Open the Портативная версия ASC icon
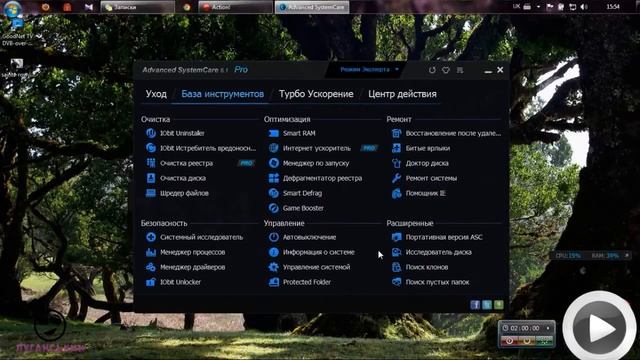 point(396,237)
